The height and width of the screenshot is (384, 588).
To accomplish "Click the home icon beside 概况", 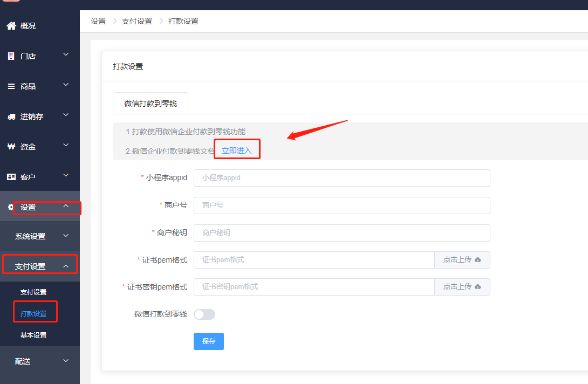I will point(11,25).
